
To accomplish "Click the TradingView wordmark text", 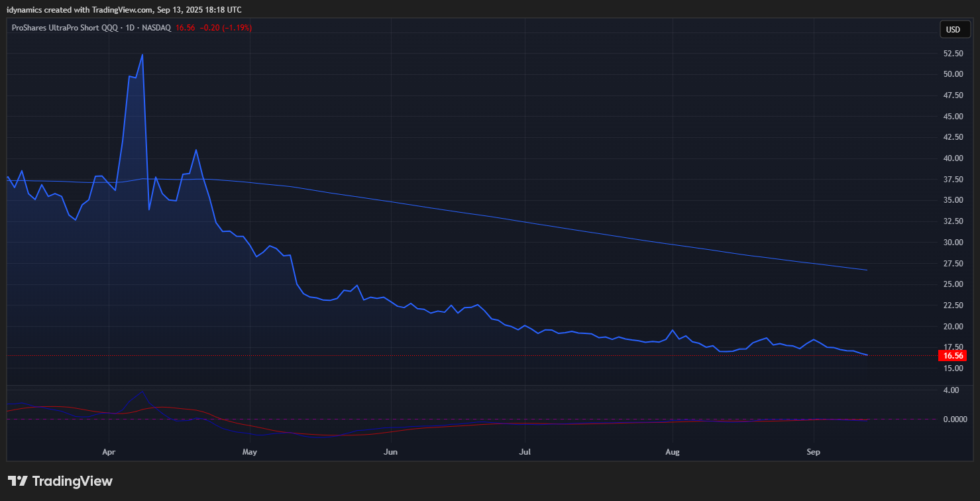I will (x=72, y=481).
